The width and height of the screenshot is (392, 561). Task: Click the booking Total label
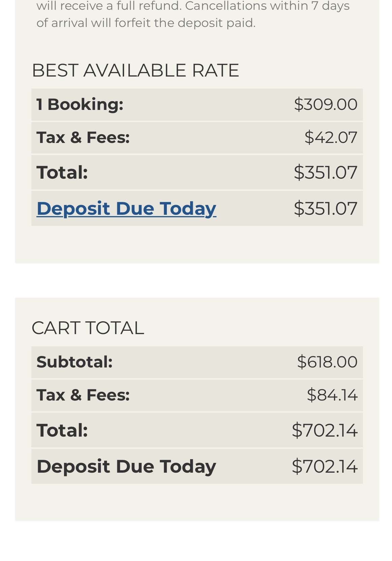[62, 172]
